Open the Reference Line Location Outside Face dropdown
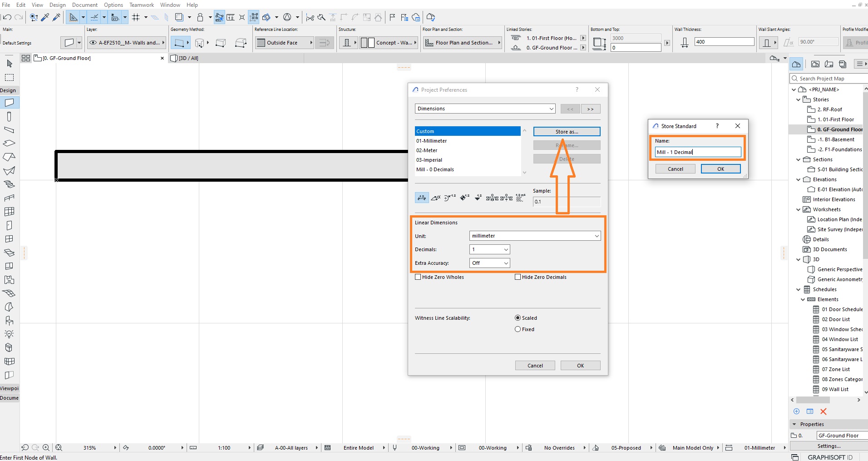Screen dimensions: 868x461 (285, 43)
